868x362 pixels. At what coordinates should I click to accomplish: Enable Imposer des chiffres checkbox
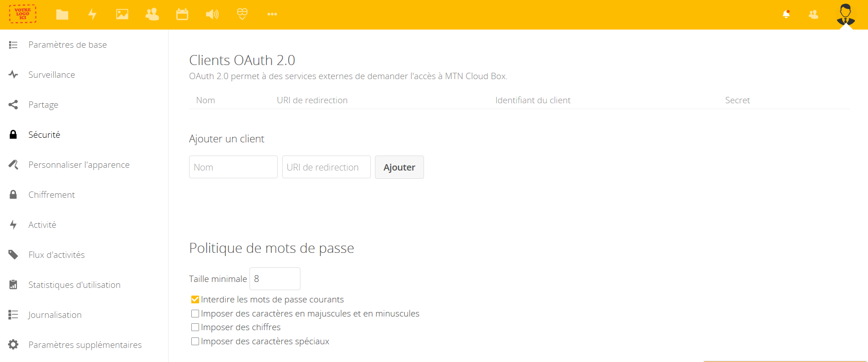pos(195,327)
